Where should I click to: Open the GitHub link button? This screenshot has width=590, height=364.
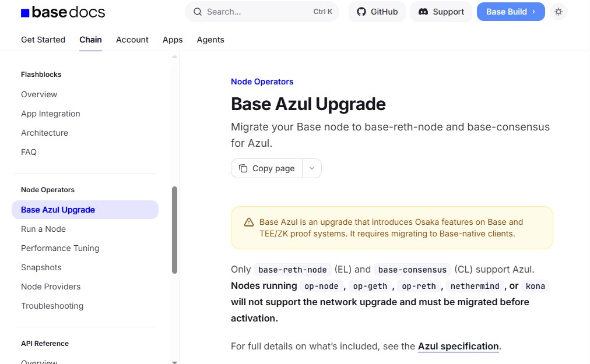[377, 12]
